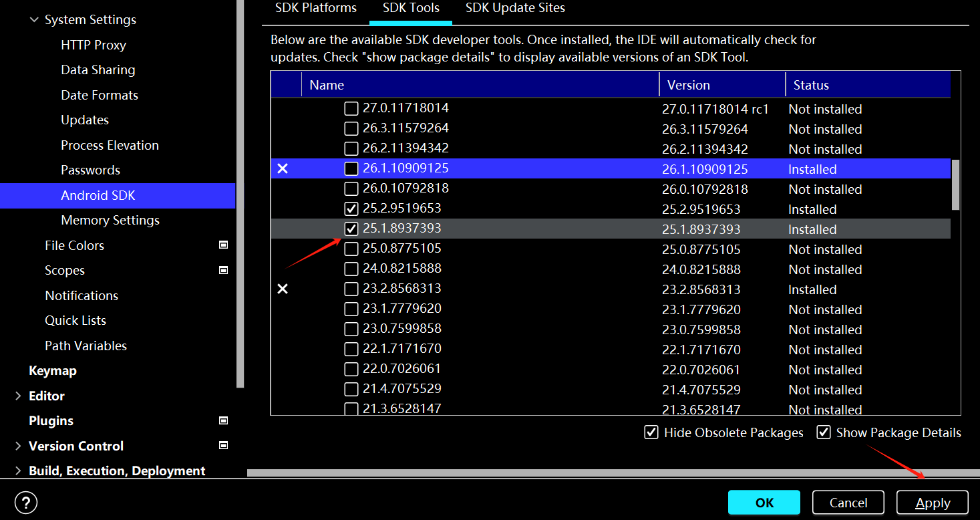Open File Colors settings
The height and width of the screenshot is (520, 980).
pyautogui.click(x=74, y=245)
